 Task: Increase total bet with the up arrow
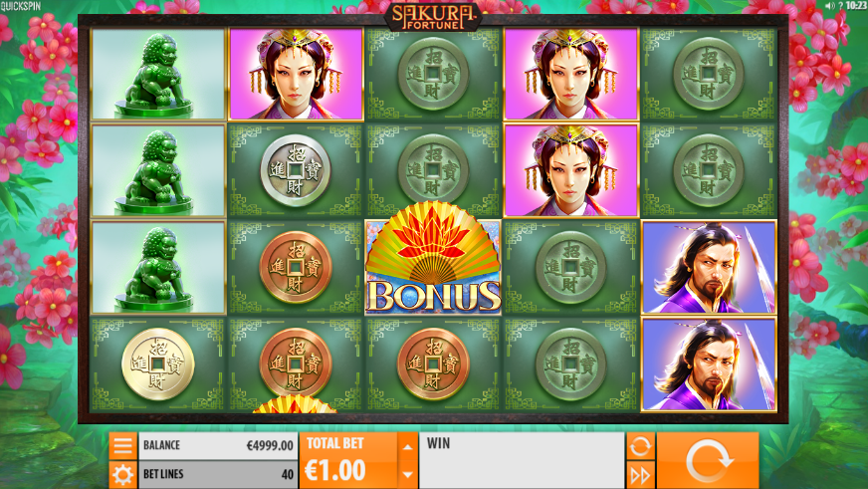pos(408,446)
